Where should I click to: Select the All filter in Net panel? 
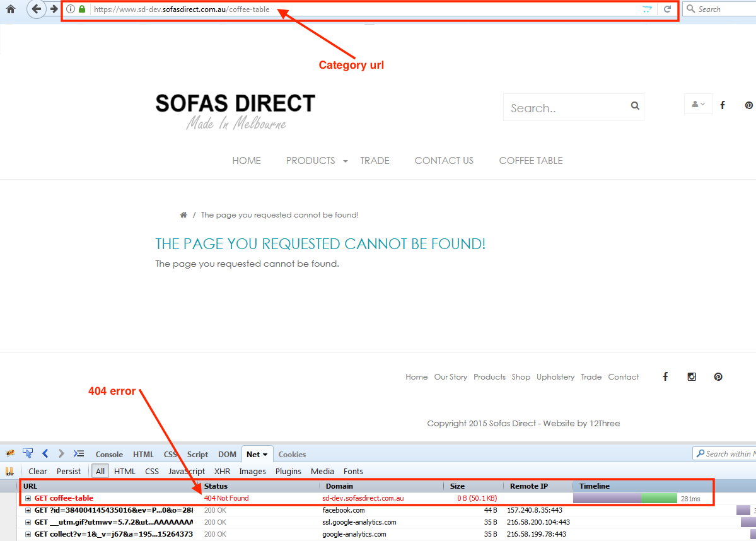100,471
